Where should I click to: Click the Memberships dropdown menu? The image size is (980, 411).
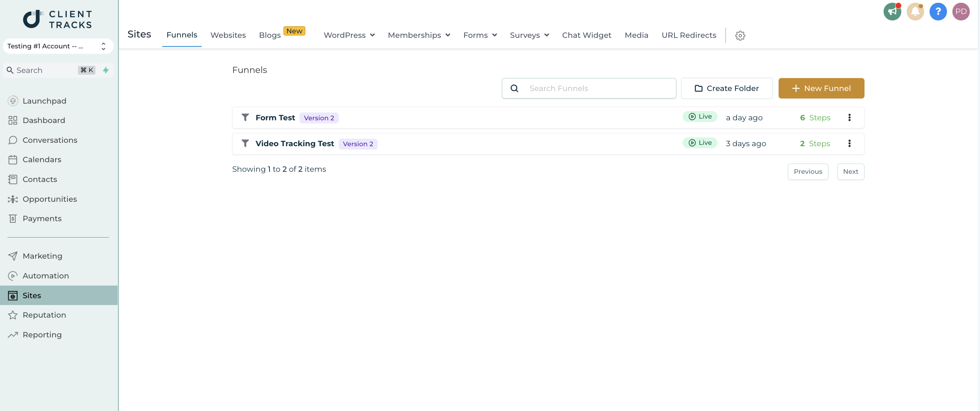pos(419,35)
